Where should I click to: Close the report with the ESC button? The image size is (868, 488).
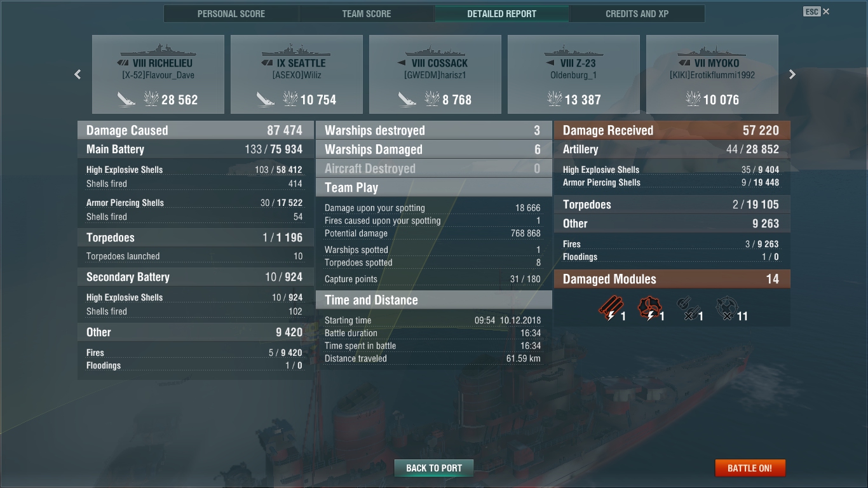click(817, 11)
